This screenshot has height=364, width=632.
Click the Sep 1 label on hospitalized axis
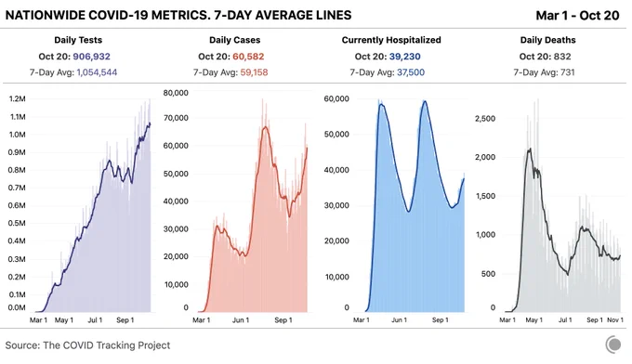pos(441,319)
